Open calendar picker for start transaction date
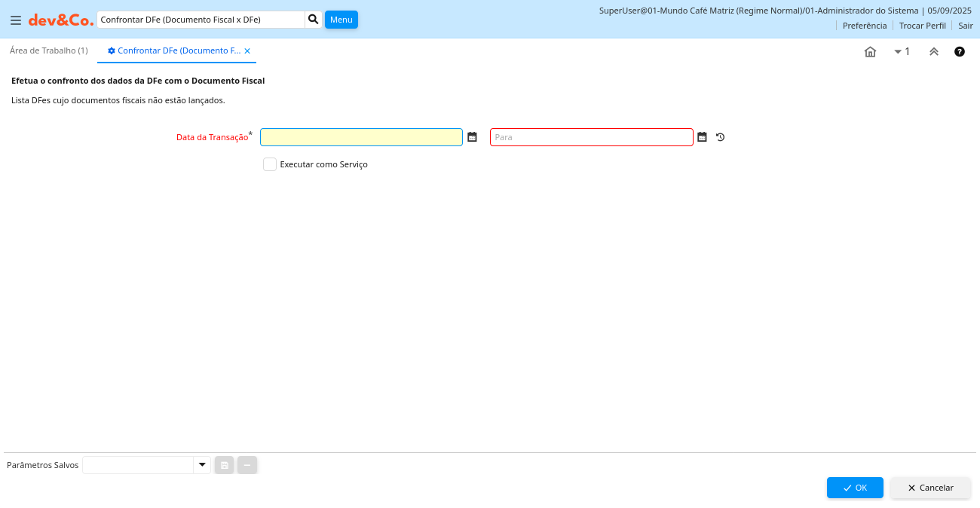This screenshot has width=980, height=508. click(472, 137)
